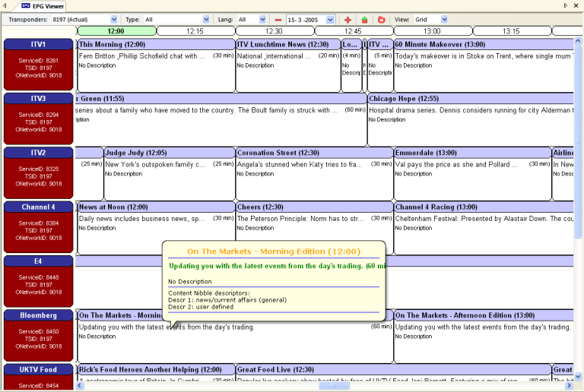
Task: Open the Type filter dropdown
Action: (206, 19)
